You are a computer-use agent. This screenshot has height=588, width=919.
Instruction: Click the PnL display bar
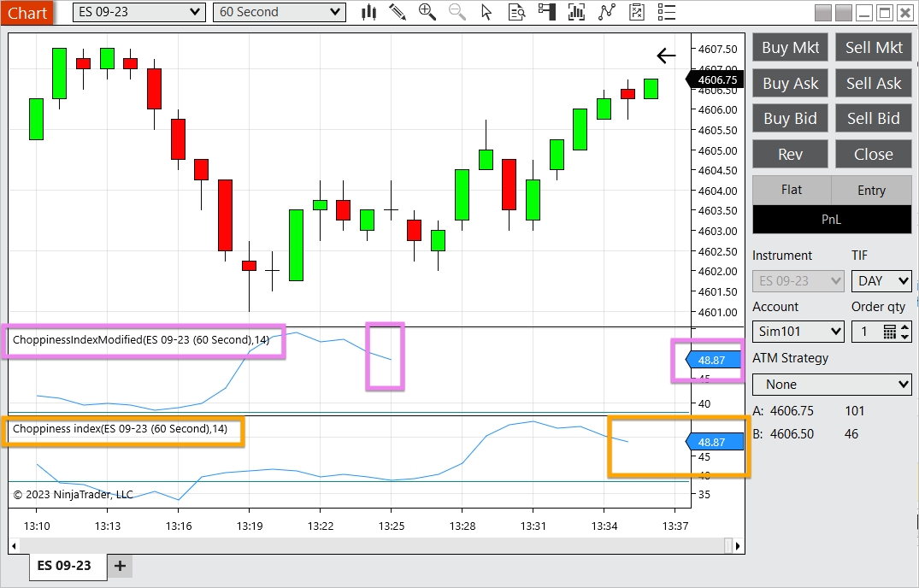tap(833, 220)
